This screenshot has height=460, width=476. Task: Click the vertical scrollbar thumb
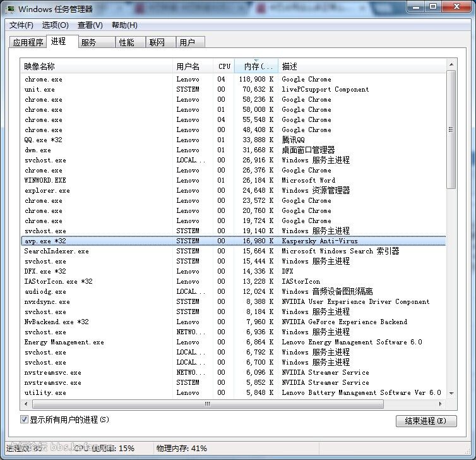[451, 130]
